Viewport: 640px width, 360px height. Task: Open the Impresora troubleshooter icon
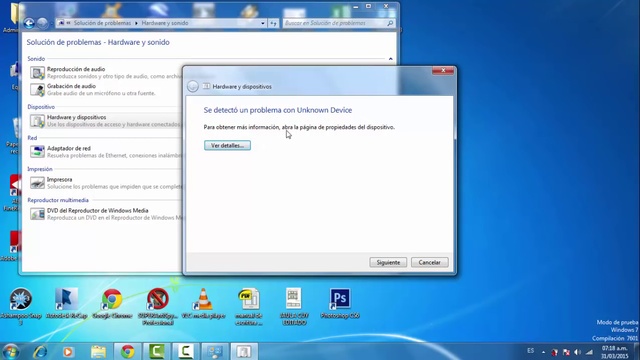37,182
